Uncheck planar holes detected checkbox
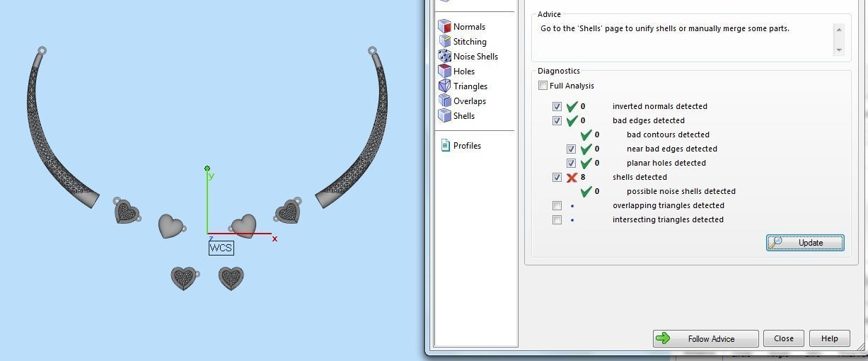 pos(571,163)
